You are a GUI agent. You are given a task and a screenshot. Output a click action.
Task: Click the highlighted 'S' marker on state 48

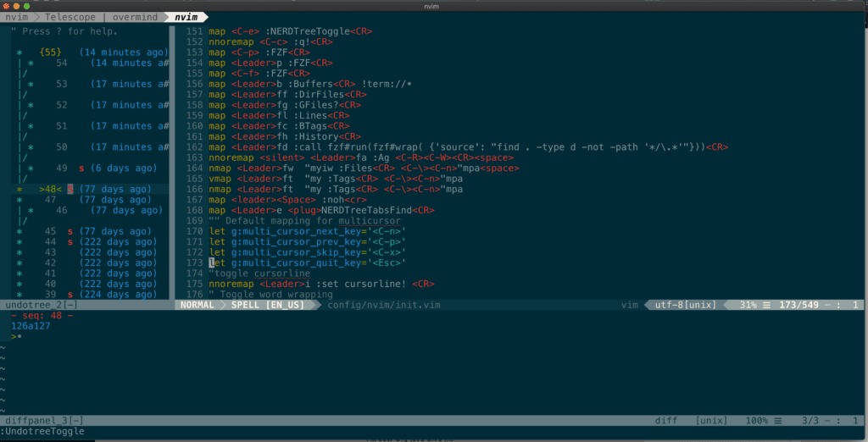(70, 189)
